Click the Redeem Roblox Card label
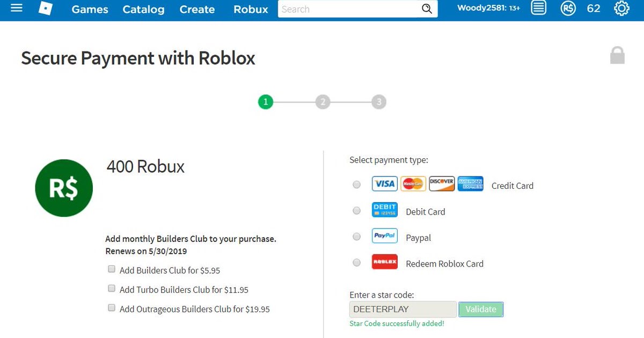Image resolution: width=644 pixels, height=338 pixels. click(445, 263)
